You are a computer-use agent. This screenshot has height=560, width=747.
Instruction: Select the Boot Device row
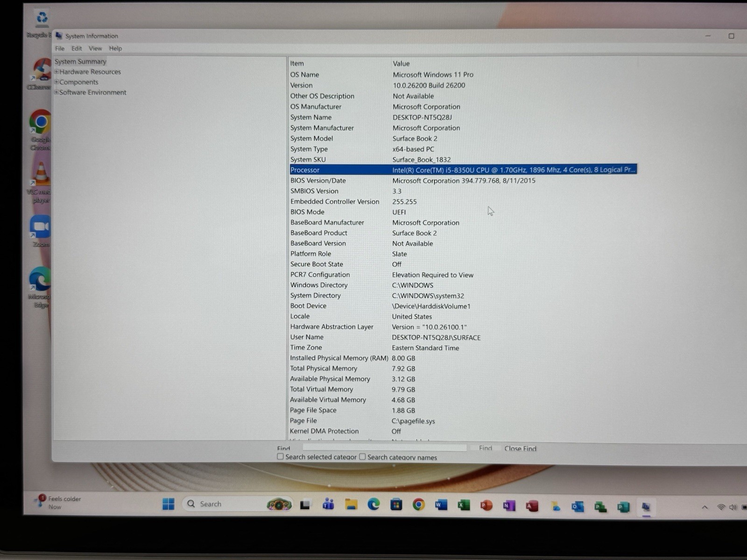pyautogui.click(x=463, y=306)
